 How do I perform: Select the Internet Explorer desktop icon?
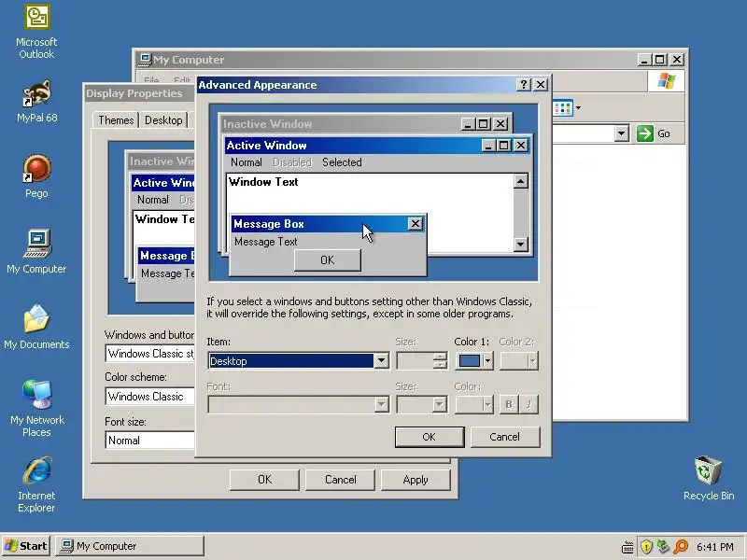[x=36, y=484]
